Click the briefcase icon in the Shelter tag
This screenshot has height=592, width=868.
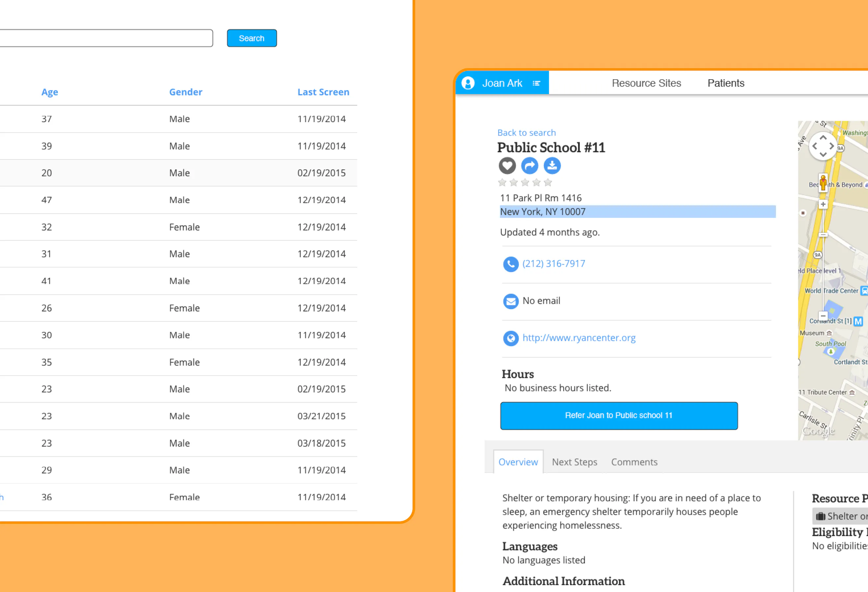pyautogui.click(x=821, y=516)
